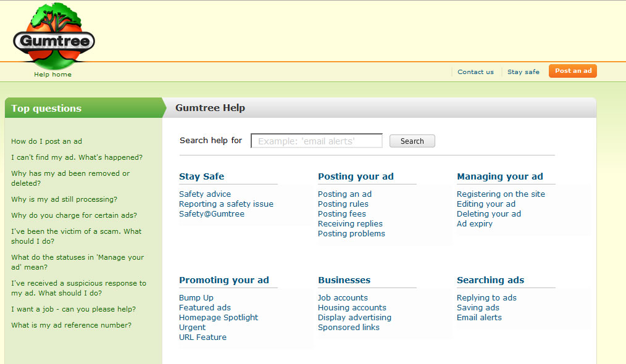Screen dimensions: 626x364
Task: Check Receiving replies help
Action: (350, 223)
